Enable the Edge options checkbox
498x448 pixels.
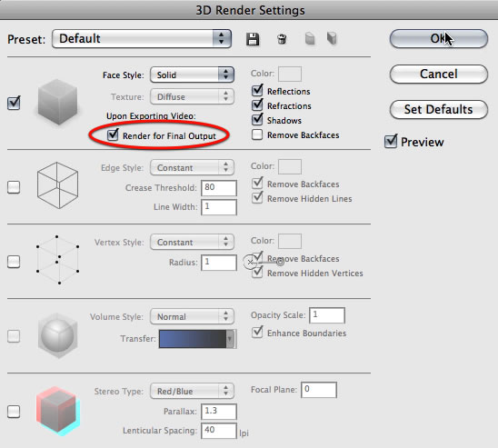[14, 187]
